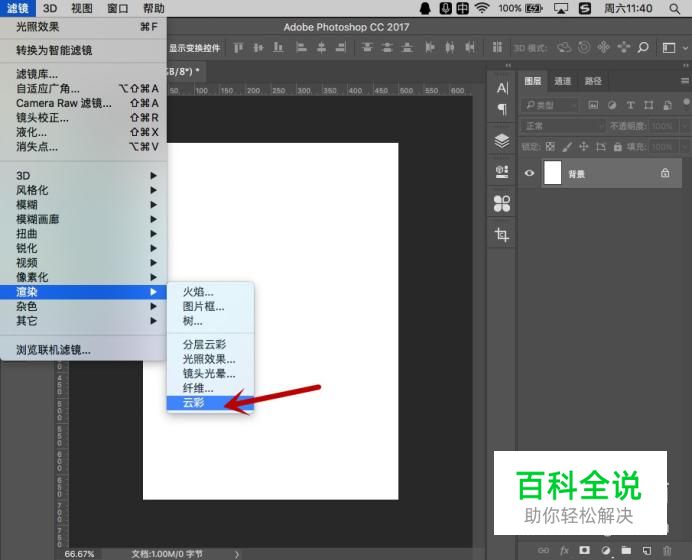
Task: Select the crop icon in collapsed dock
Action: (x=502, y=234)
